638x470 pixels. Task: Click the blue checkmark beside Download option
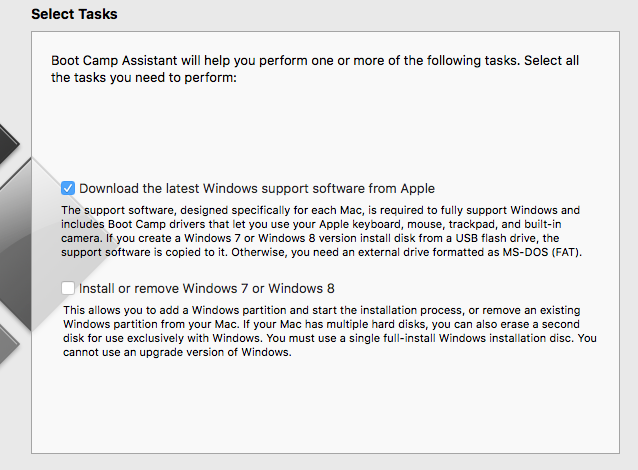pyautogui.click(x=68, y=188)
